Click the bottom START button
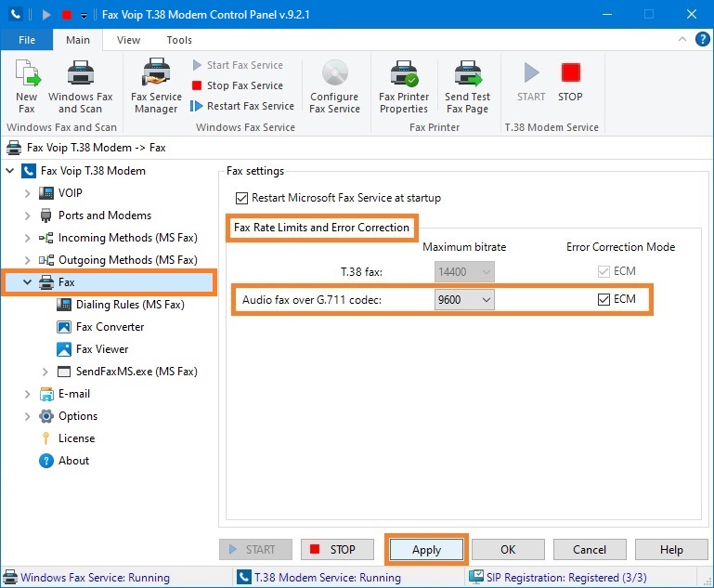714x588 pixels. [255, 550]
